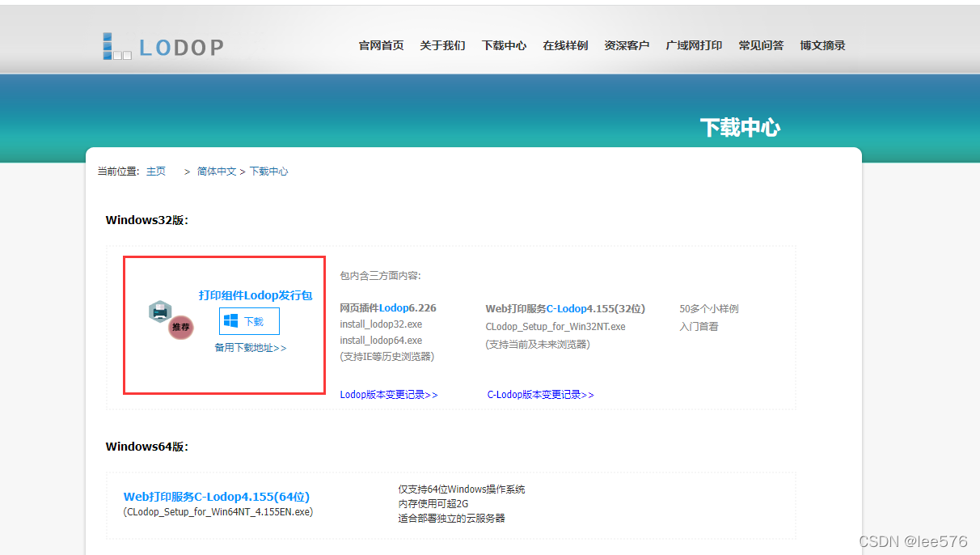Click the 下载 button for Lodop package
This screenshot has height=555, width=980.
pyautogui.click(x=249, y=321)
